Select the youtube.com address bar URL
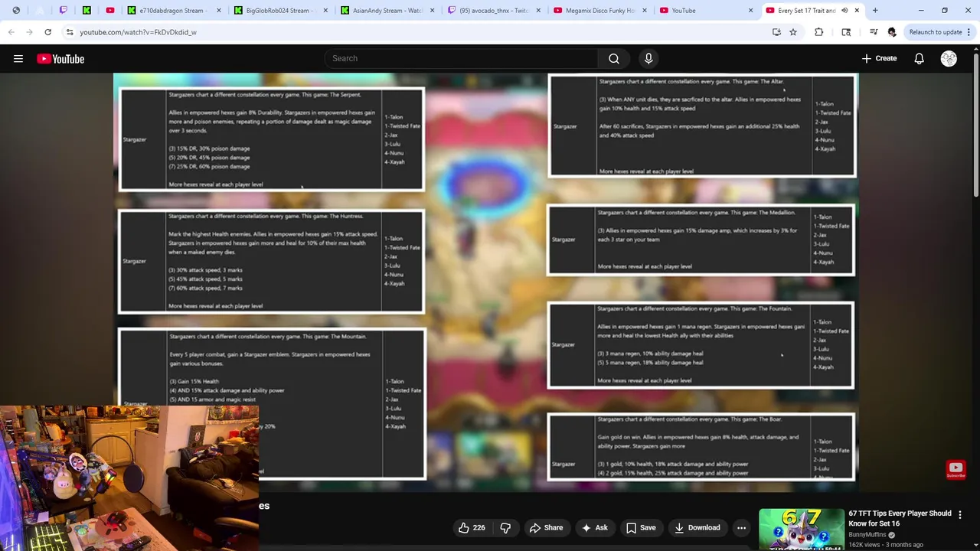Screen dimensions: 980x551 click(x=138, y=32)
